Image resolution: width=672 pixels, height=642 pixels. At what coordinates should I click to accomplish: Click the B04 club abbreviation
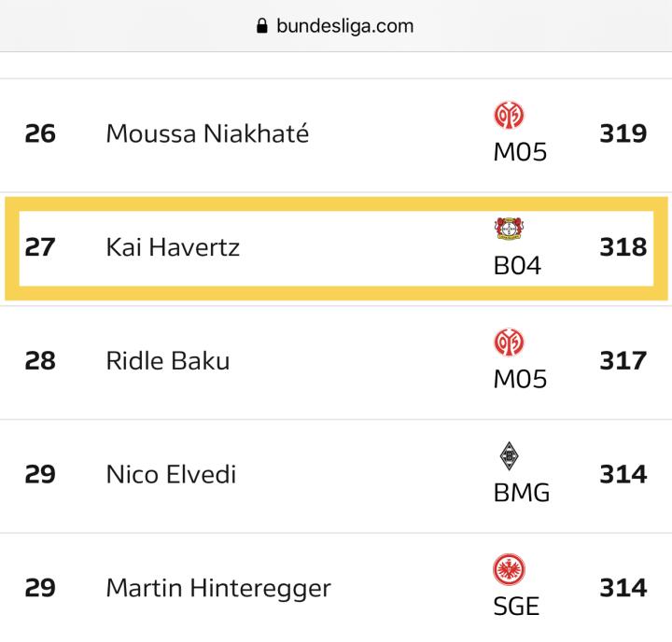pyautogui.click(x=517, y=267)
